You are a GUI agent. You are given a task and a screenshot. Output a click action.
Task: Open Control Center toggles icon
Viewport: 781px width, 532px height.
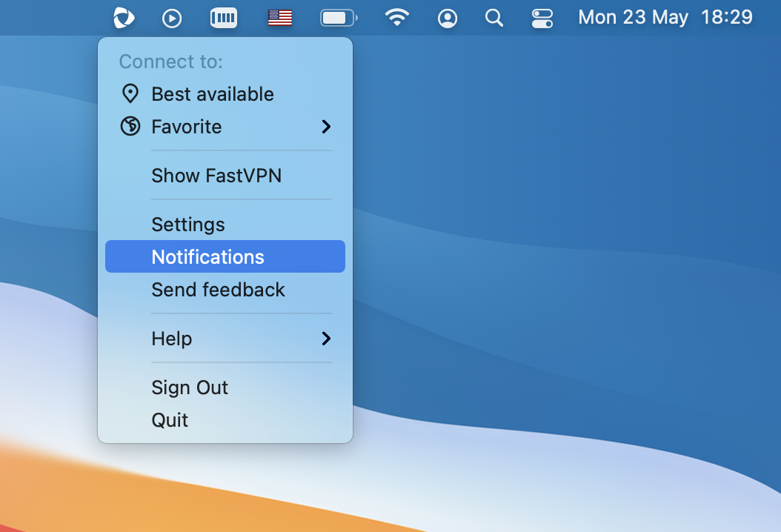point(542,19)
